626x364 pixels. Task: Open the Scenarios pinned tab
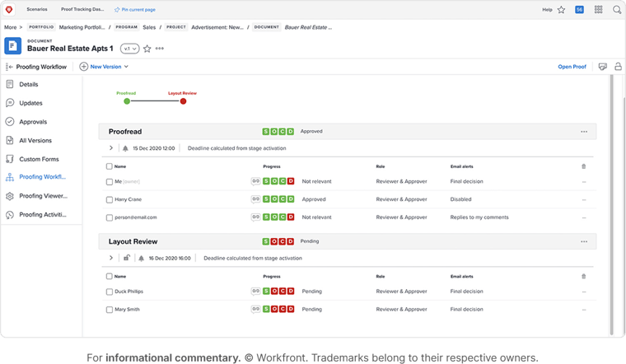tap(37, 9)
